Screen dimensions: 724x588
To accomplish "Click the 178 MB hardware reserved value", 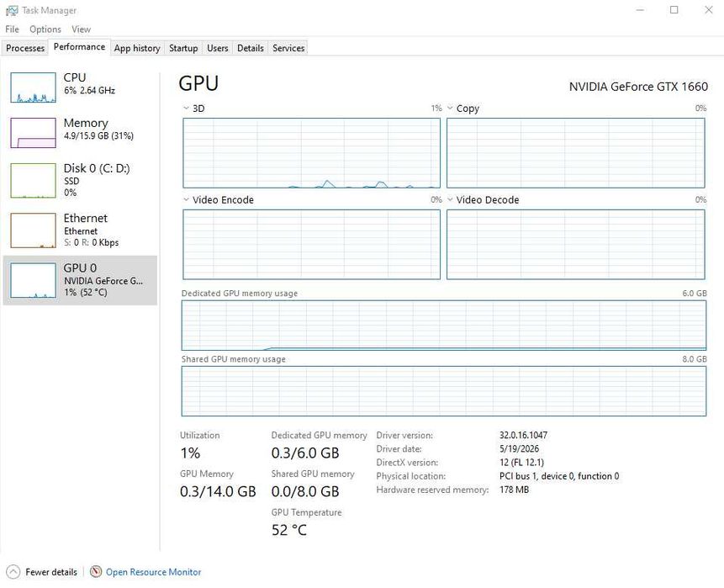I will click(514, 490).
